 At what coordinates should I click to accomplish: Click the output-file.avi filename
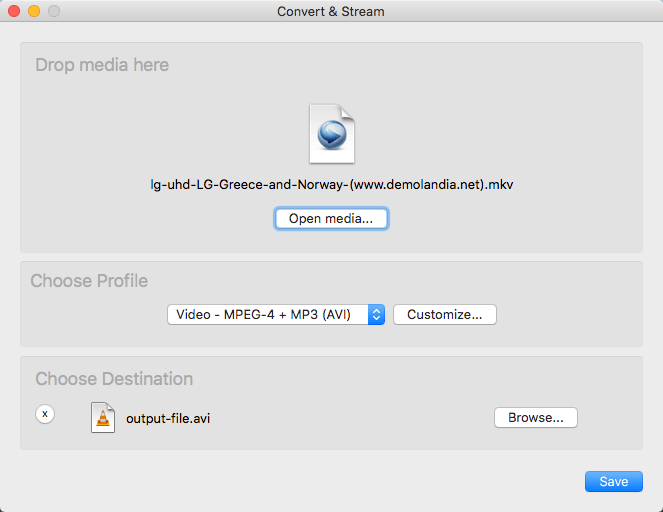click(x=168, y=419)
